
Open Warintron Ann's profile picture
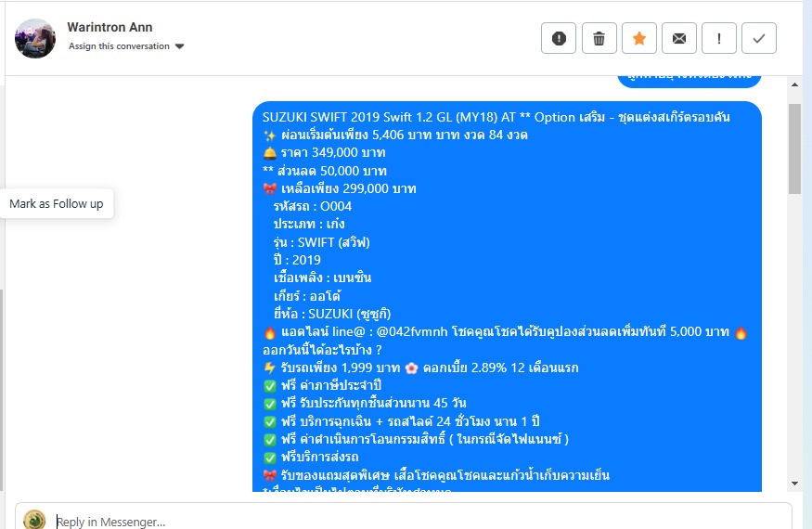coord(35,38)
